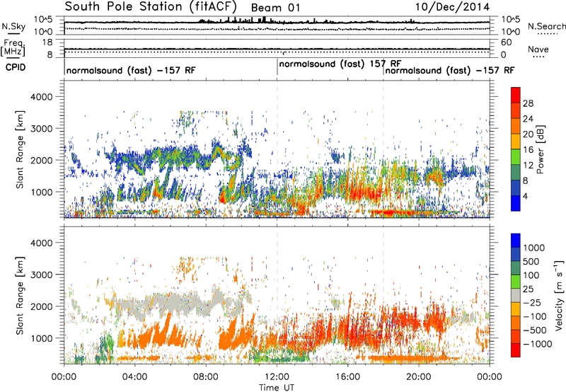Screen dimensions: 566x392
Task: Click the '25' velocity color bar label
Action: tap(528, 289)
